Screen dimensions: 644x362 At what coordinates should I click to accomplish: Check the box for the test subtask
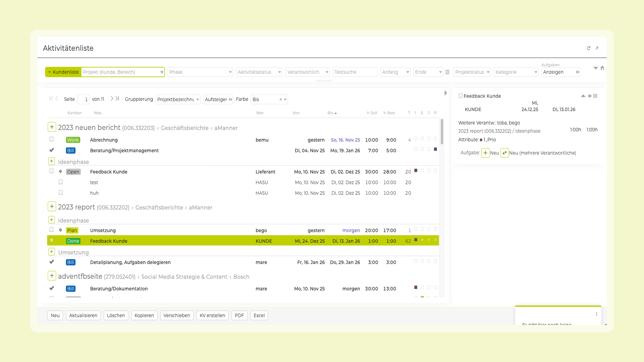tap(61, 182)
